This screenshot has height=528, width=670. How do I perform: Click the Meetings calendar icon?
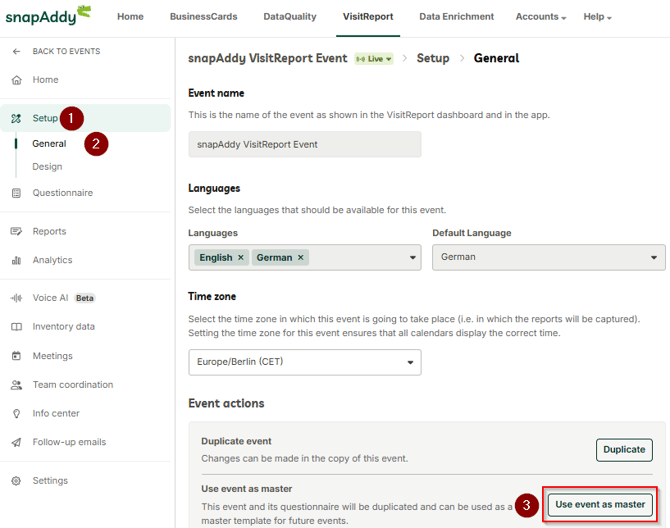(x=16, y=356)
